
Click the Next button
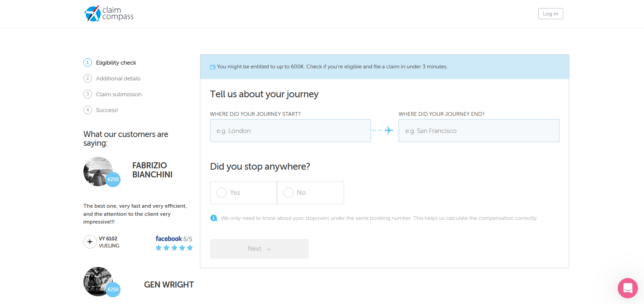[259, 249]
